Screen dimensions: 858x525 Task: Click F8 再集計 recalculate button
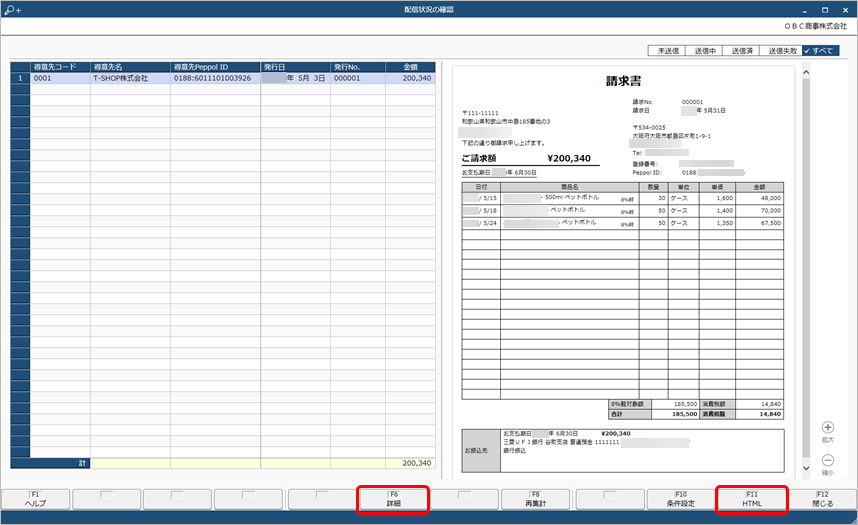click(536, 499)
